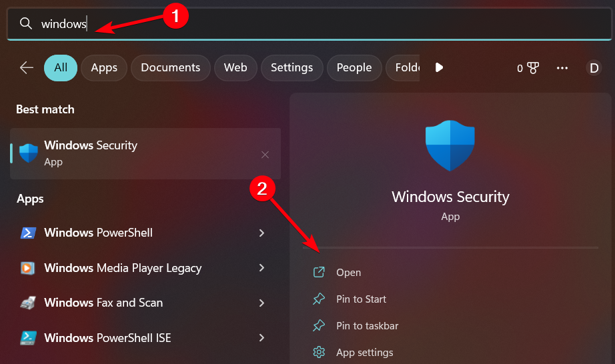Click the Windows Security shield icon in the results

pos(29,153)
